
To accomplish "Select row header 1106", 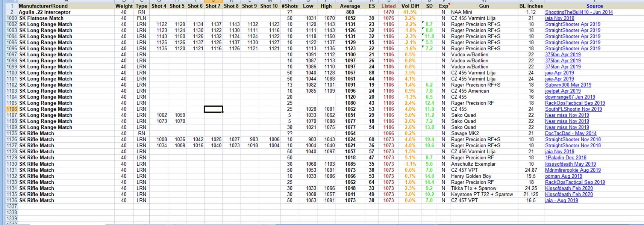I will point(11,109).
